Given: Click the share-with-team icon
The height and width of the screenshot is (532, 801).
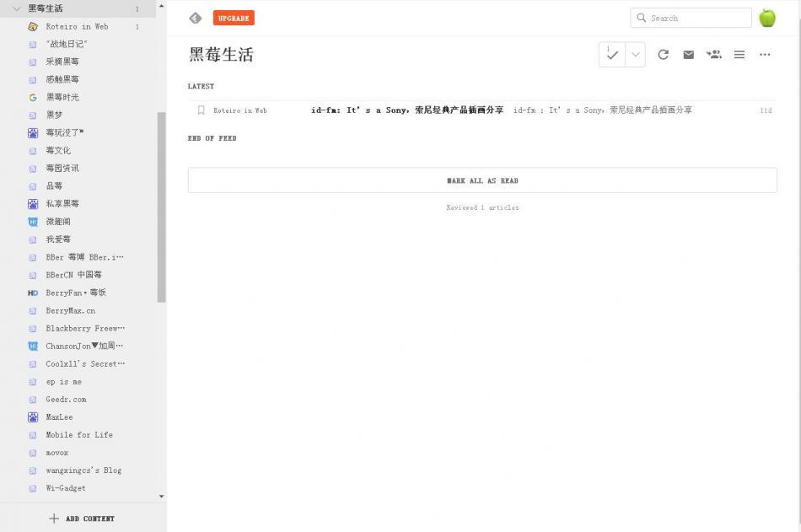Looking at the screenshot, I should [713, 54].
